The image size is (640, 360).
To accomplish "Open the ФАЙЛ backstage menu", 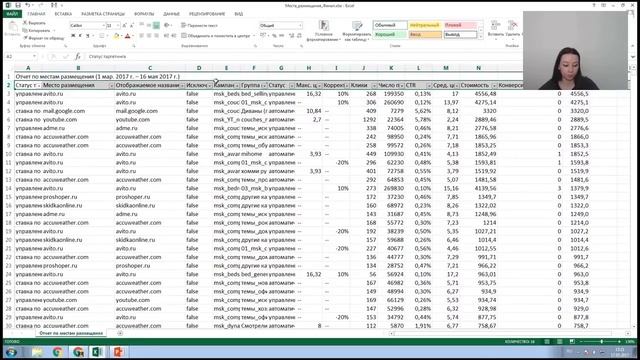I will coord(12,14).
